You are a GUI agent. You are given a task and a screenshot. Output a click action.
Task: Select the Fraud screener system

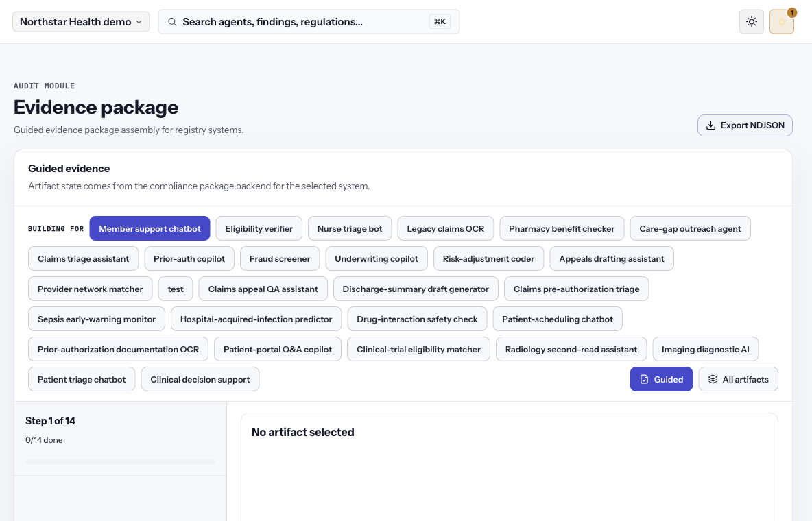[280, 258]
